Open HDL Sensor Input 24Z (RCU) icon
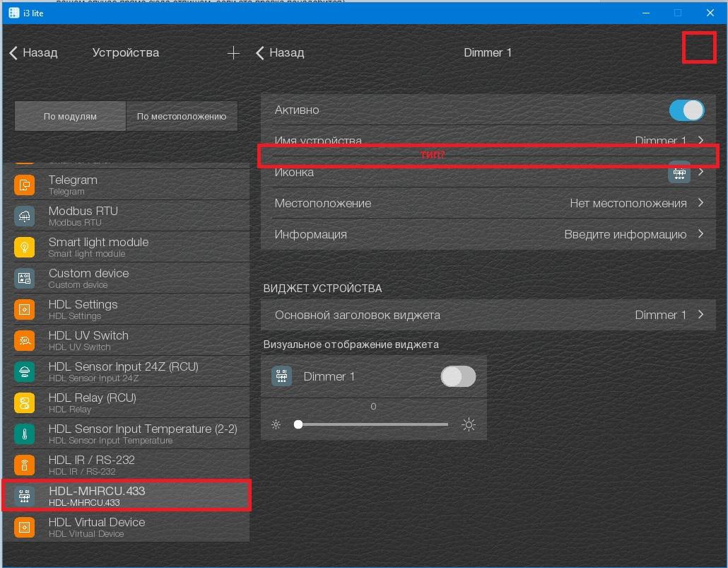Image resolution: width=728 pixels, height=568 pixels. 25,372
